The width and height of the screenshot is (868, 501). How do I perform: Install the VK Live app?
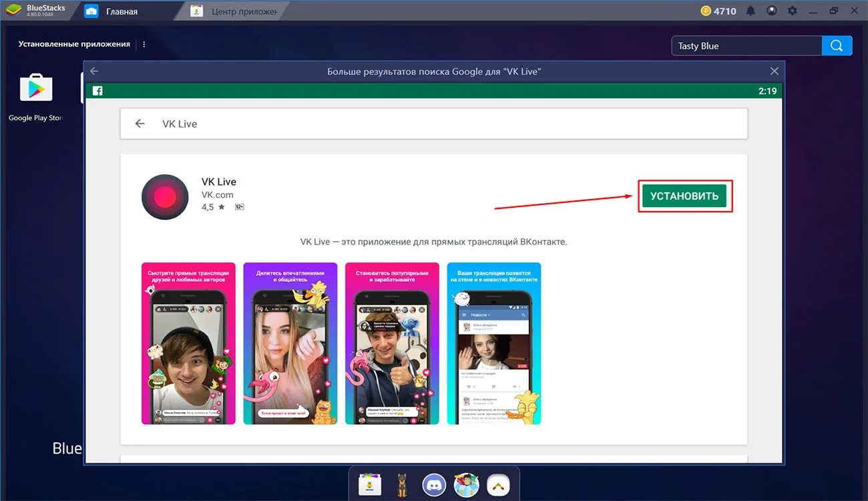pos(684,196)
